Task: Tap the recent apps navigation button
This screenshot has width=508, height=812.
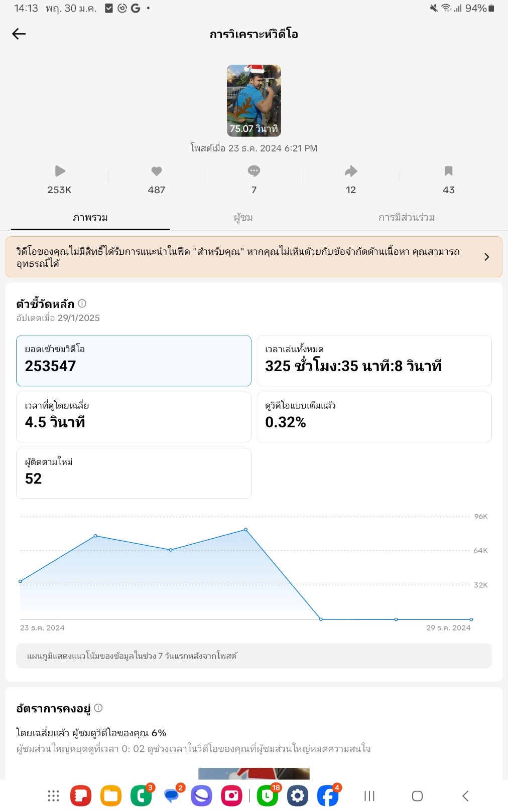Action: click(369, 796)
